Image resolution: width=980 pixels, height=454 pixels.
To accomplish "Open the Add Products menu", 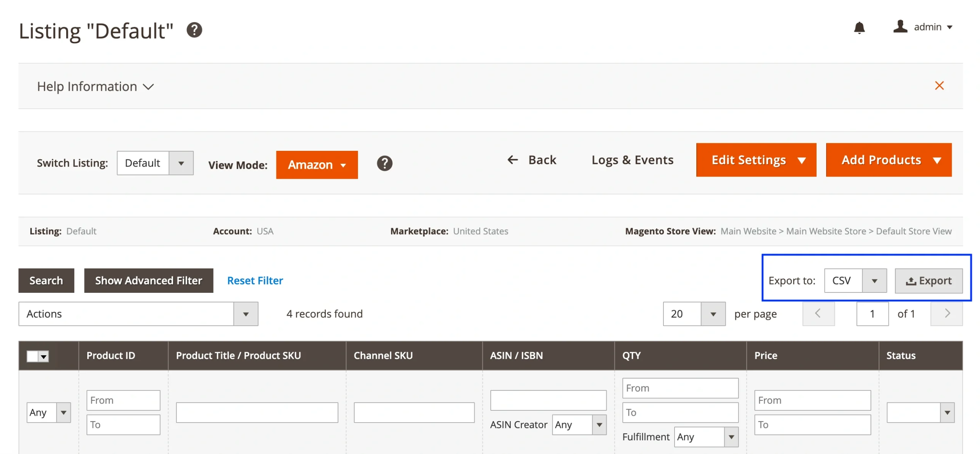I will click(x=888, y=160).
